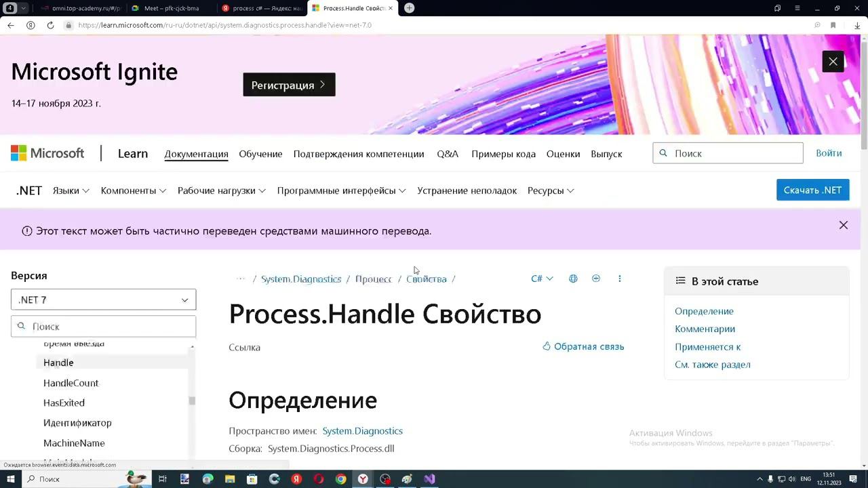Open the Свойства breadcrumb link
The width and height of the screenshot is (868, 488).
427,279
